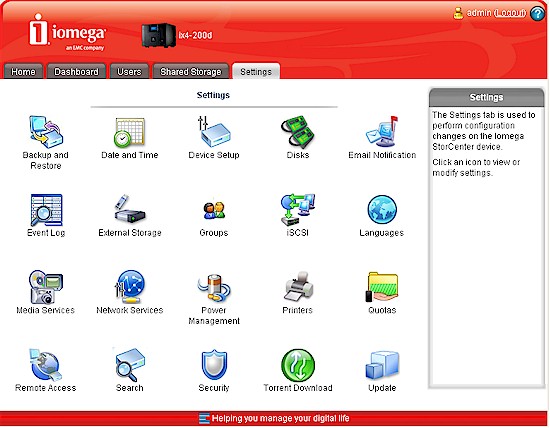Open Power Management icon

click(x=214, y=288)
